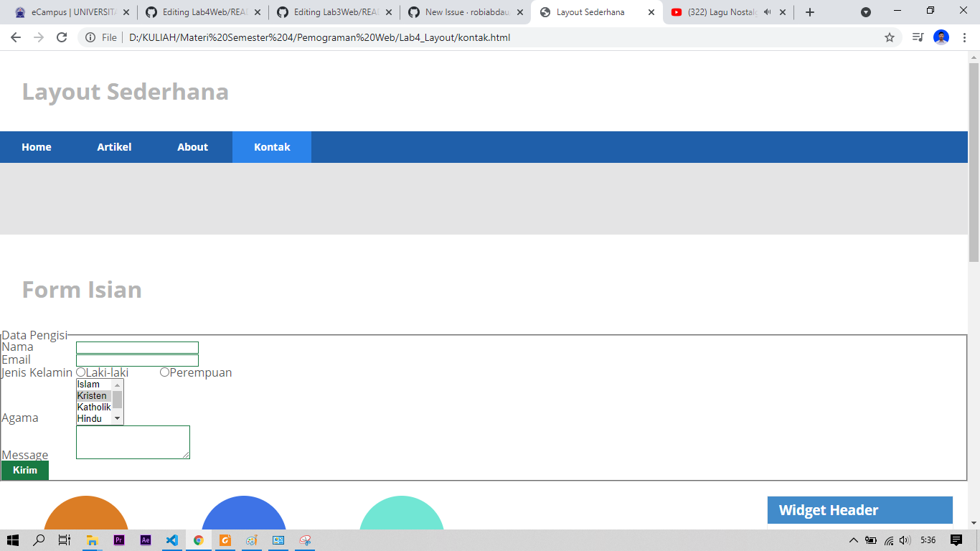The image size is (980, 551).
Task: Reload the kontak.html page
Action: (63, 37)
